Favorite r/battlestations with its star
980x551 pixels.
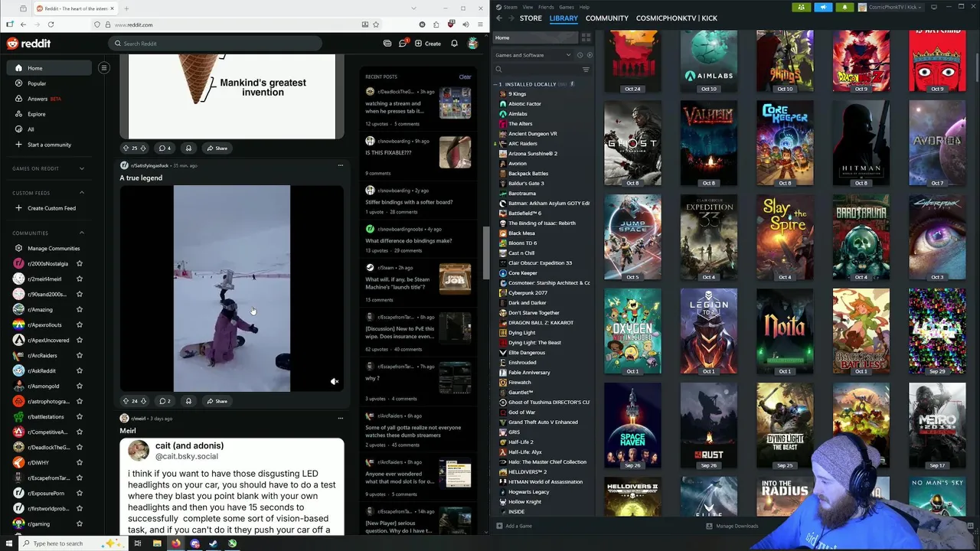click(79, 416)
